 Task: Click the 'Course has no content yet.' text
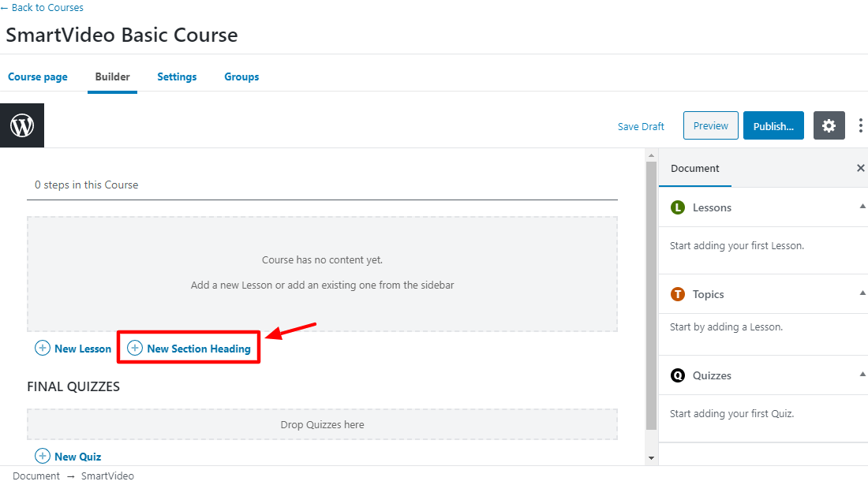322,260
